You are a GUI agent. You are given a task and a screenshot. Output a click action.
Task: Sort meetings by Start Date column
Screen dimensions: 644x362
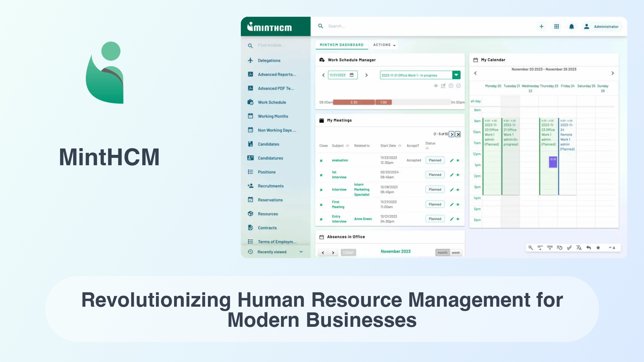pos(391,146)
